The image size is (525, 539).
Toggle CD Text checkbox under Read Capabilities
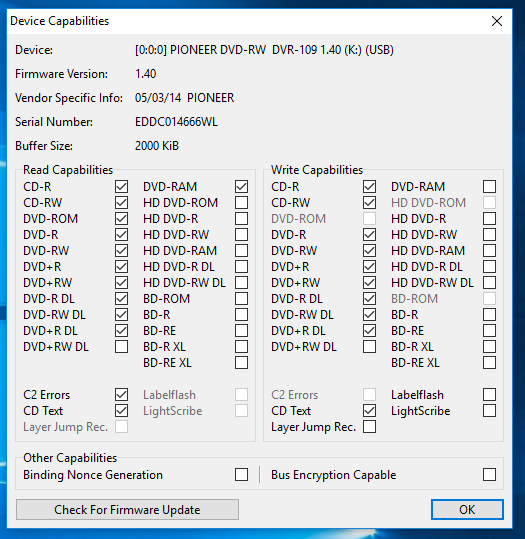[121, 411]
